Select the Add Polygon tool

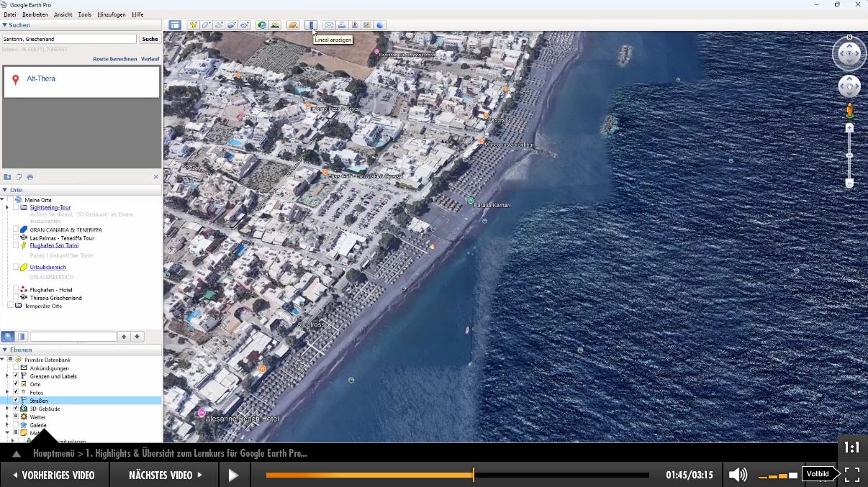(x=206, y=25)
